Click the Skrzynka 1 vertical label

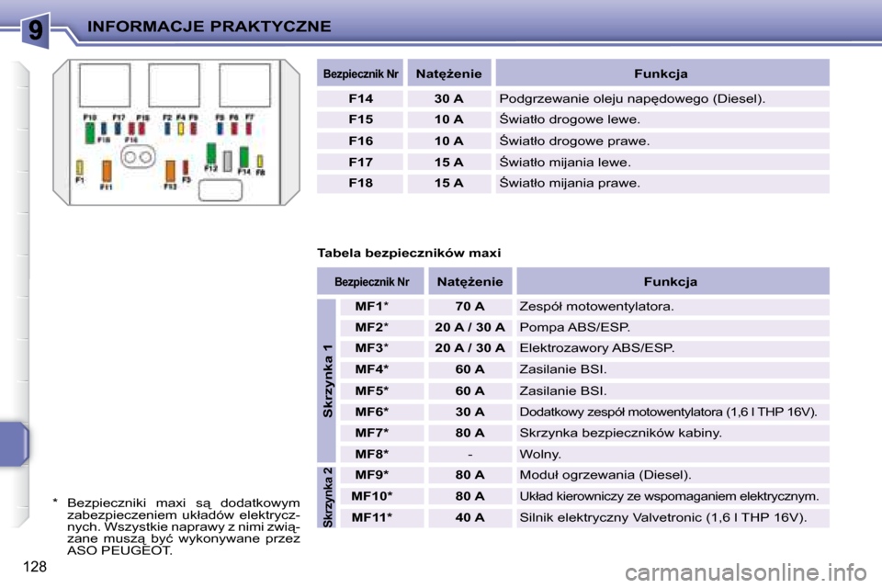point(327,379)
